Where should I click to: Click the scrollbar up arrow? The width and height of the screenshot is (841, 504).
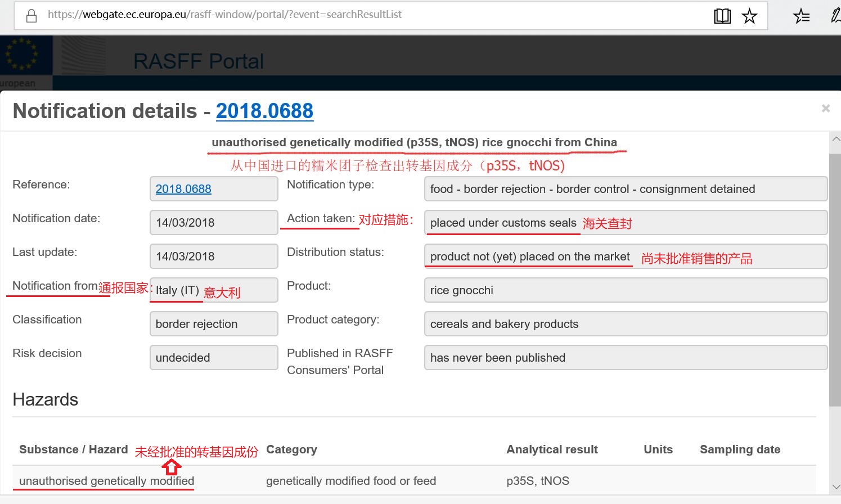[835, 138]
